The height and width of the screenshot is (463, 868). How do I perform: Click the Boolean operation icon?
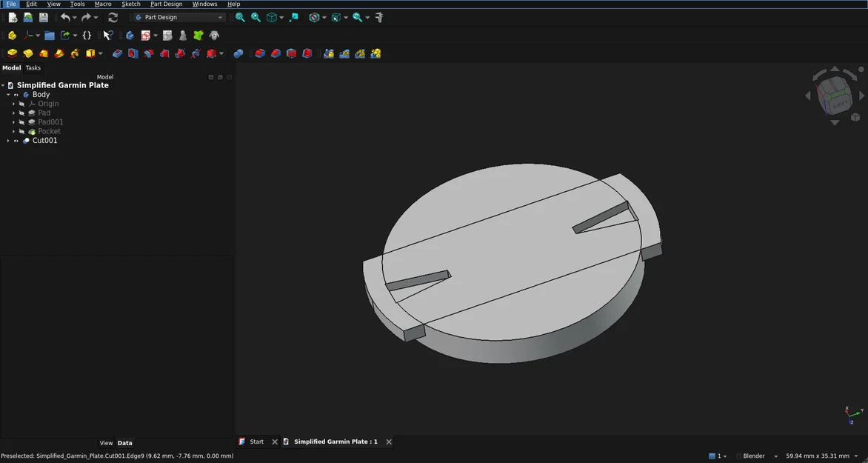(x=238, y=53)
